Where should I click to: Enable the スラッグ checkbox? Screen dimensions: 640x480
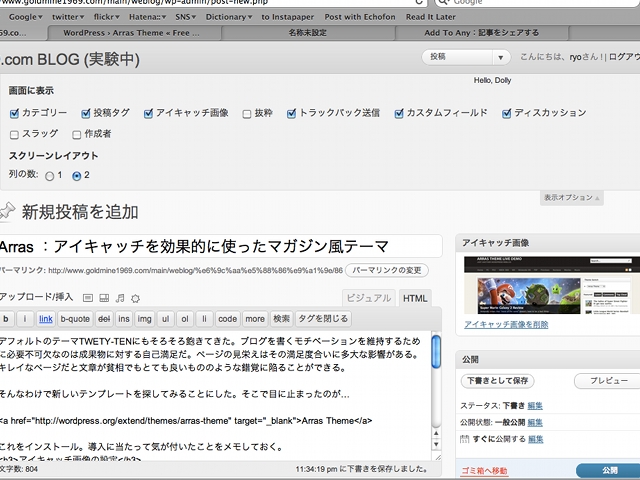[14, 135]
